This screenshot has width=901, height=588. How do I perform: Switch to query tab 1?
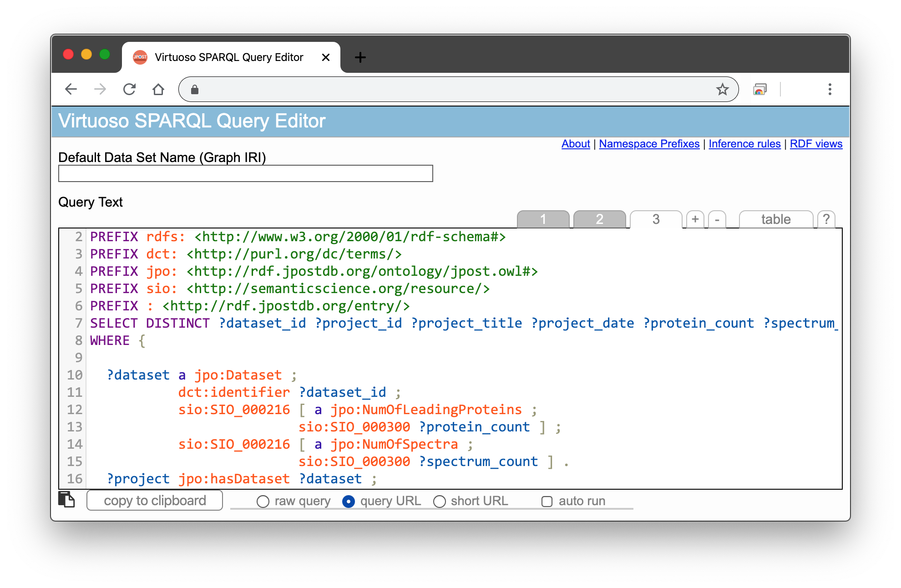(543, 219)
